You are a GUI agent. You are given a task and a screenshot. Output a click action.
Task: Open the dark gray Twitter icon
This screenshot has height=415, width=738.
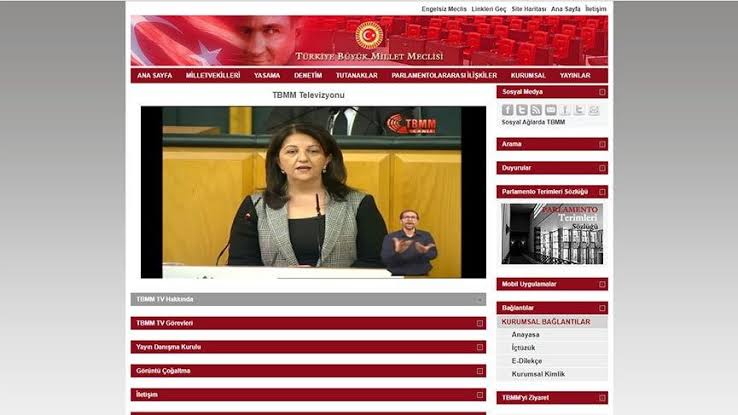(x=521, y=110)
